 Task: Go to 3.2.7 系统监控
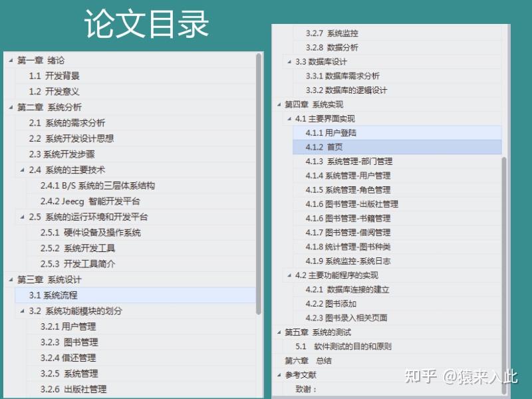(x=332, y=33)
